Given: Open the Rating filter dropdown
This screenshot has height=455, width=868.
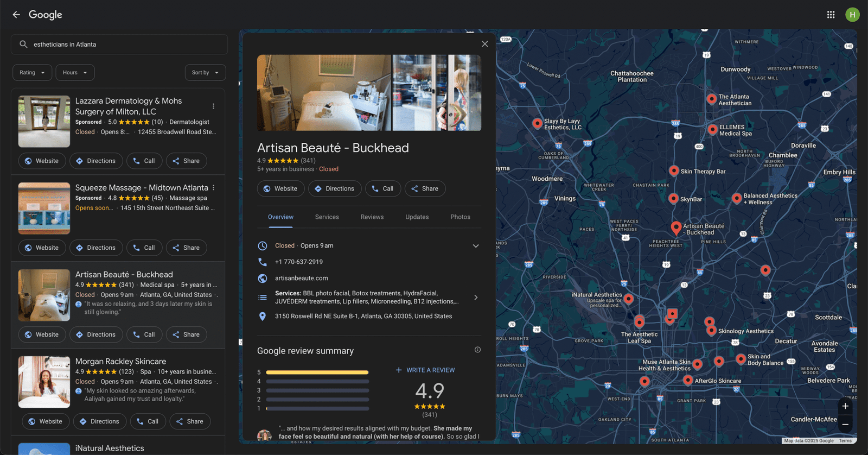Looking at the screenshot, I should point(33,72).
